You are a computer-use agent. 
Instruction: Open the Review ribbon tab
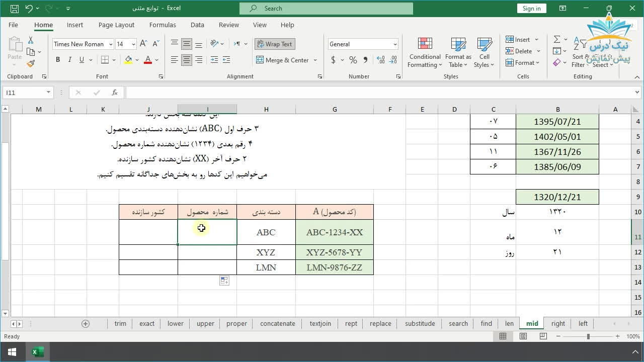pyautogui.click(x=229, y=25)
